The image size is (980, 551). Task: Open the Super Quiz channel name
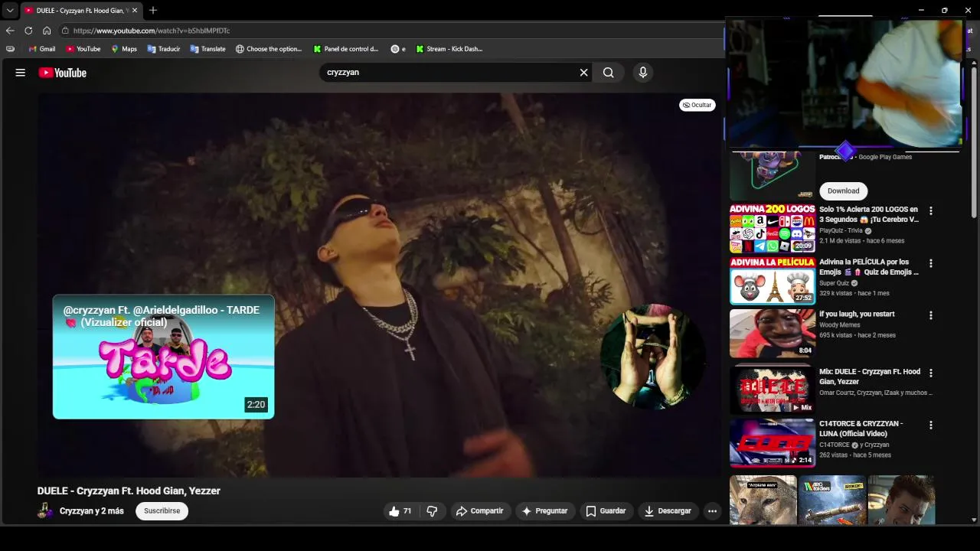coord(835,283)
